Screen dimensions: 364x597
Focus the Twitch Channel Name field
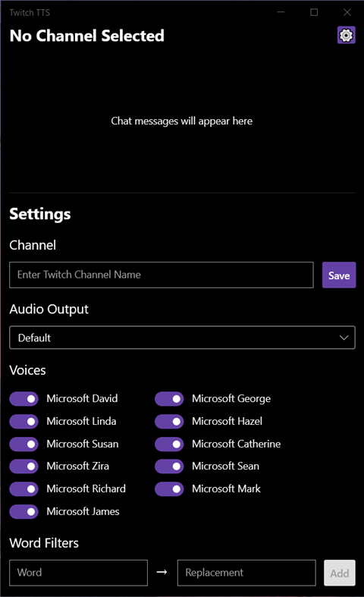point(162,275)
